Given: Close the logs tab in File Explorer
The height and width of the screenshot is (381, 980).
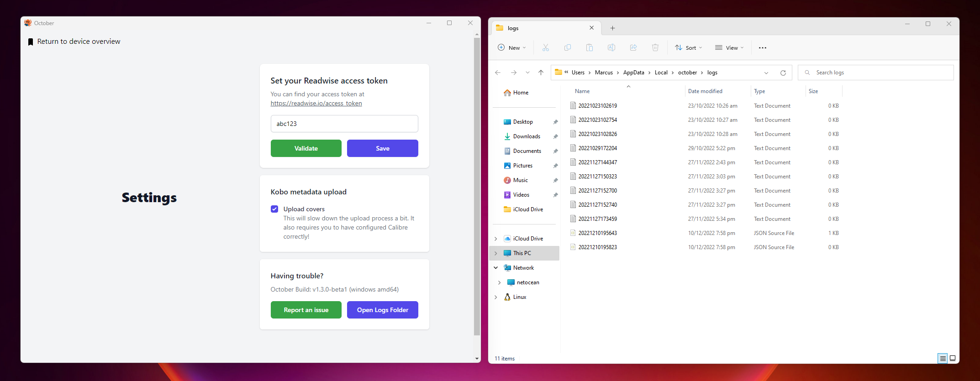Looking at the screenshot, I should pyautogui.click(x=592, y=28).
